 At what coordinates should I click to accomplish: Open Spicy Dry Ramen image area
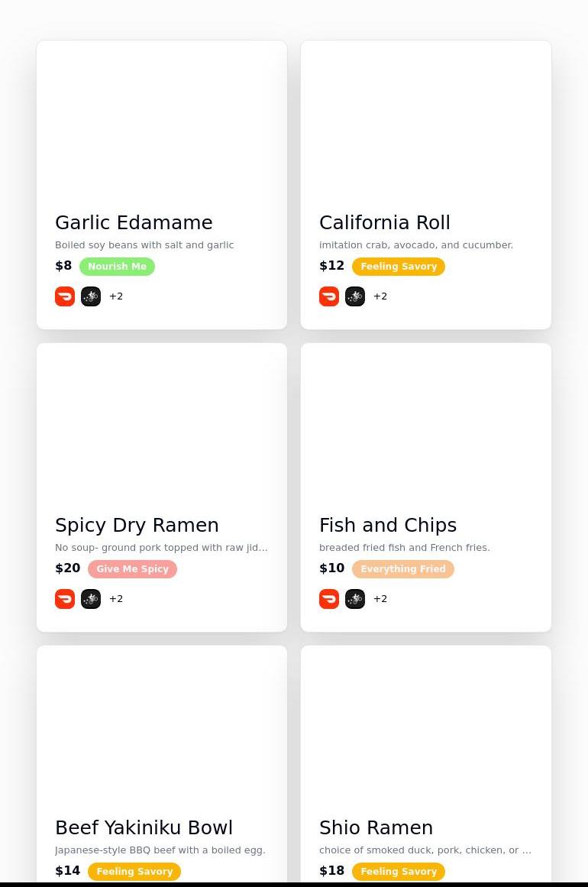click(x=162, y=424)
